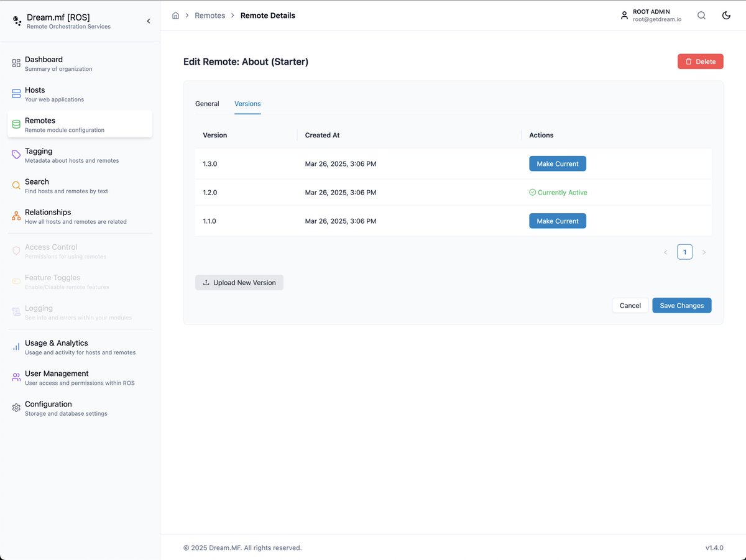
Task: Click the root@getdream.io email text
Action: (657, 20)
